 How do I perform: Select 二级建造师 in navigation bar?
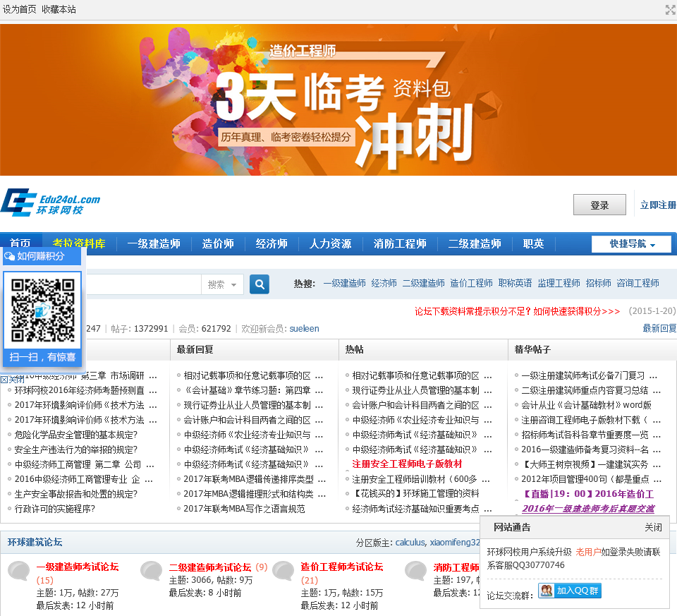(x=475, y=243)
